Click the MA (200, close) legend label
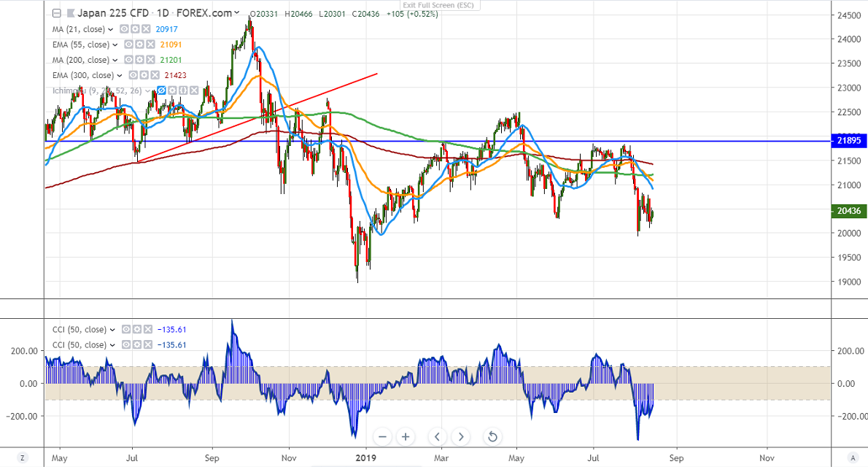 [81, 60]
